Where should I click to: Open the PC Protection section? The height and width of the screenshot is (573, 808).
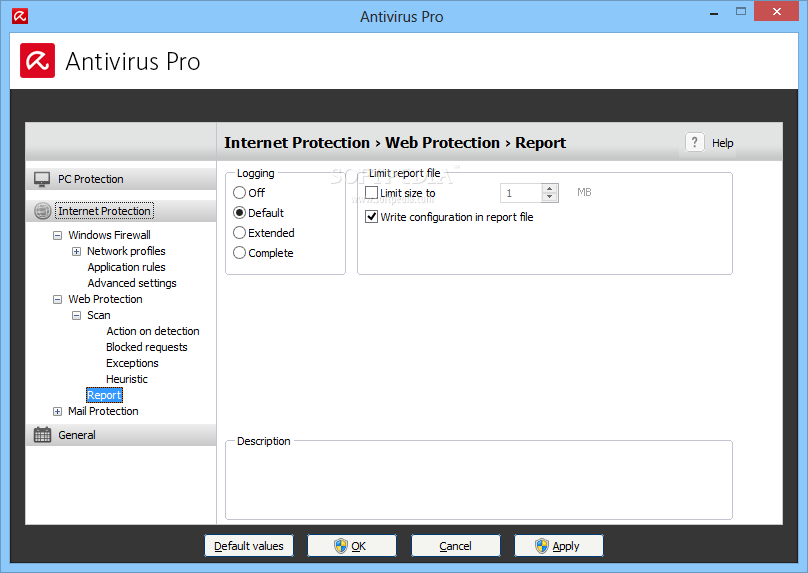click(x=121, y=179)
